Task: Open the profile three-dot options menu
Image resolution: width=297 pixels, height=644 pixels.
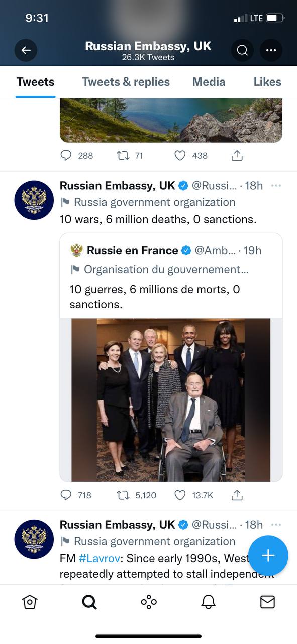Action: (x=271, y=50)
